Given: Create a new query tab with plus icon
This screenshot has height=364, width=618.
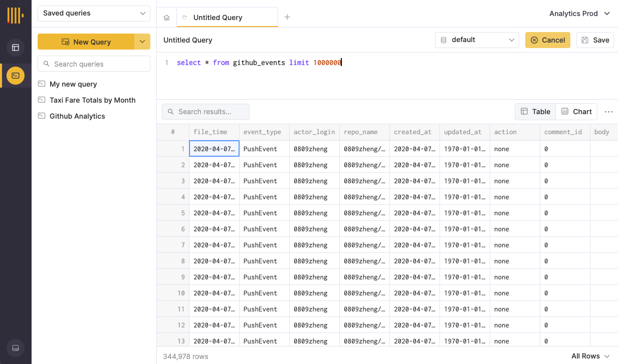Looking at the screenshot, I should click(x=287, y=17).
